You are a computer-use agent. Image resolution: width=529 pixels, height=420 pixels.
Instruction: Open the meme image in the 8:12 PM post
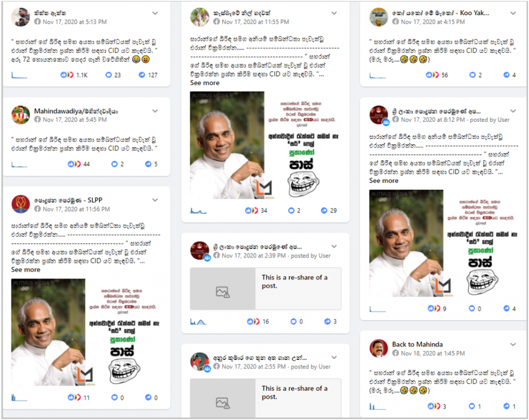click(444, 243)
